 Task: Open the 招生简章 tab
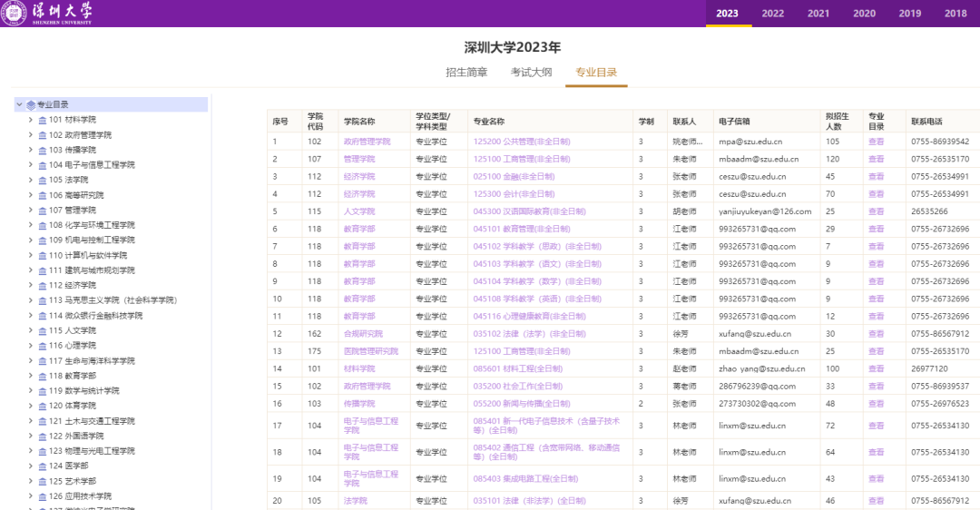pos(466,73)
